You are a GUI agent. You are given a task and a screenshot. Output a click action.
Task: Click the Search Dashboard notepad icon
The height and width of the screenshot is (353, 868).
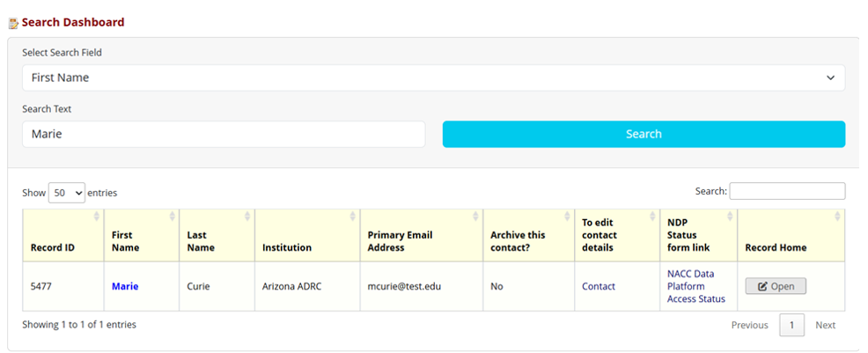tap(14, 24)
